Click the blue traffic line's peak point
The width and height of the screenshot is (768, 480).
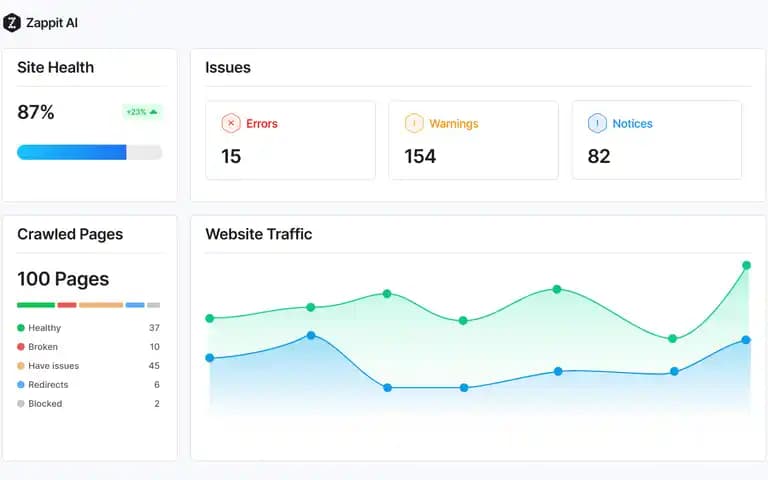point(311,336)
